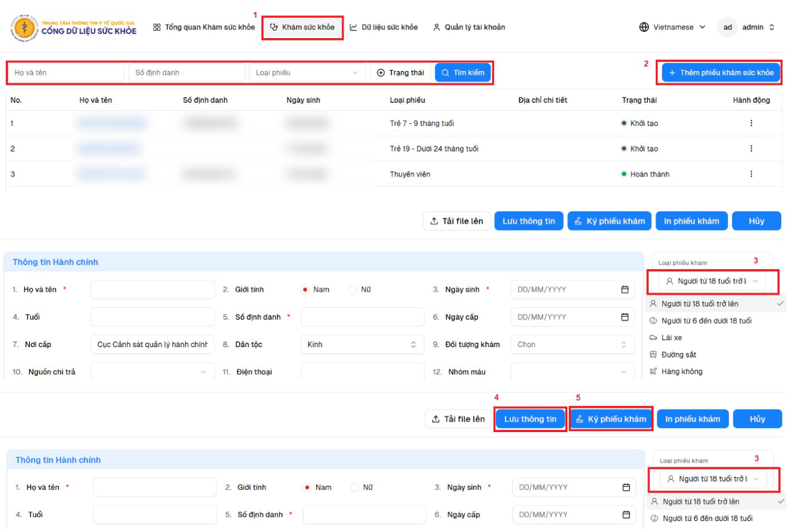The image size is (787, 532).
Task: Open Ngày sinh calendar icon in the bottom form
Action: pos(626,488)
